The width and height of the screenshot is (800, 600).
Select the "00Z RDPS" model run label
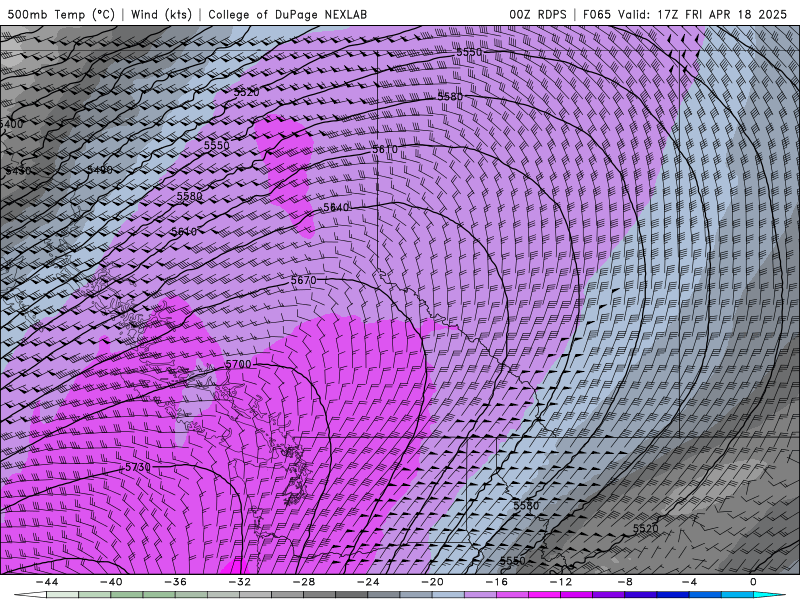538,14
